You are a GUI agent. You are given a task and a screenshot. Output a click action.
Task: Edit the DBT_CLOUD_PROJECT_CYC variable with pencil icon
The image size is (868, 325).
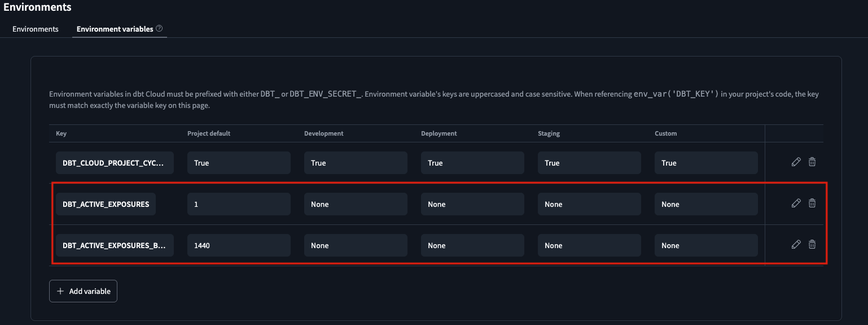pyautogui.click(x=796, y=162)
